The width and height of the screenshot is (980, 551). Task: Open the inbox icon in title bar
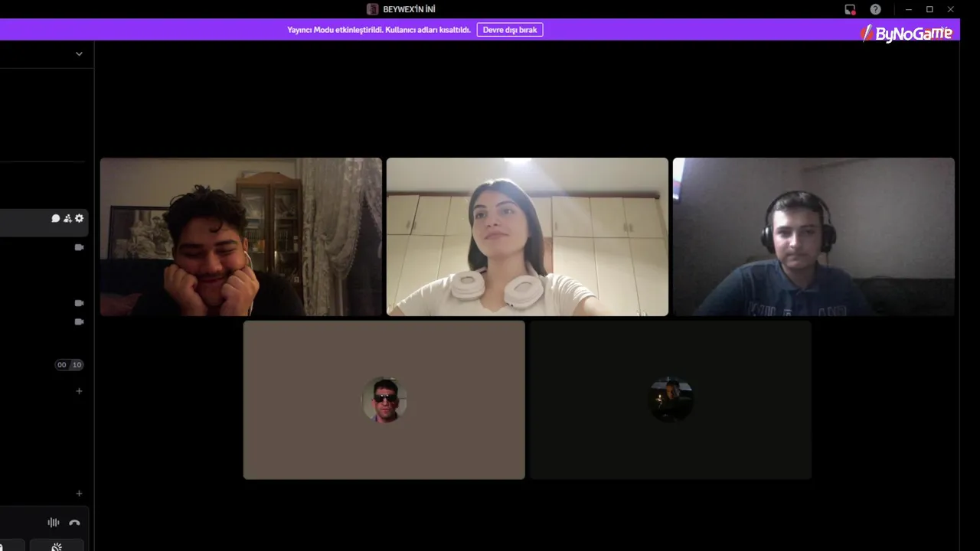pyautogui.click(x=850, y=9)
